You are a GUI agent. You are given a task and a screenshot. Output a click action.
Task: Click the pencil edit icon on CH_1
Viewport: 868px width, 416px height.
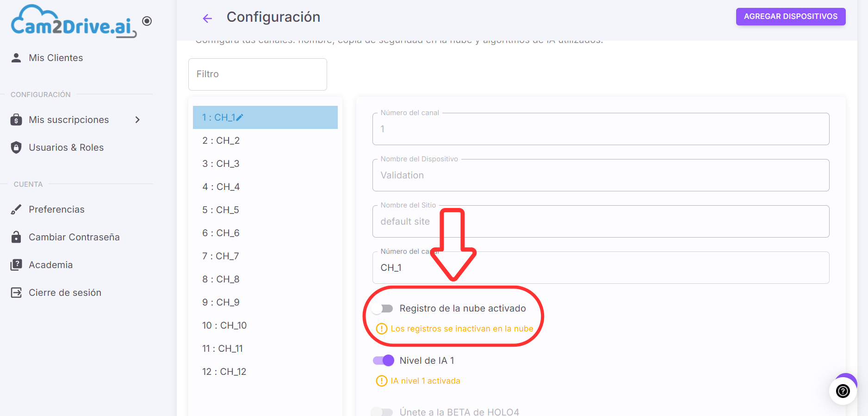click(239, 117)
